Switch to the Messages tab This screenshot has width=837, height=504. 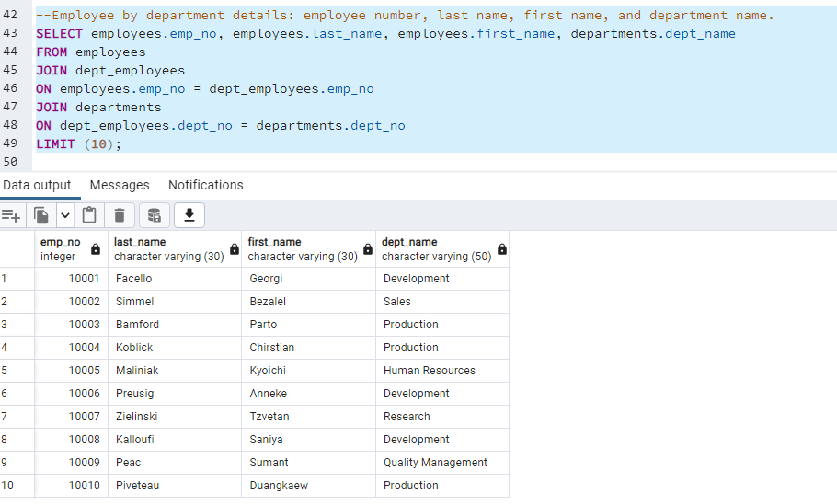coord(120,185)
